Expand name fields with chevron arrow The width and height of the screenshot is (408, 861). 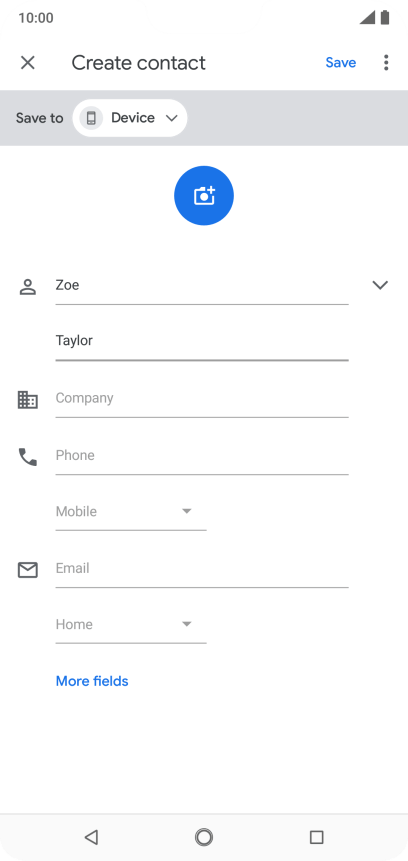(380, 285)
